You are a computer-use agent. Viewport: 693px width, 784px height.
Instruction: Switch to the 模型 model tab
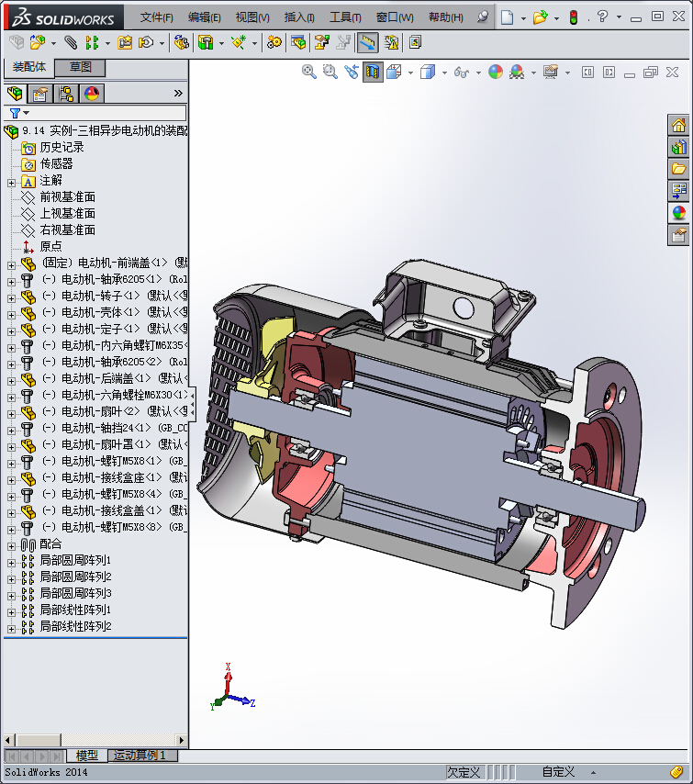(87, 755)
